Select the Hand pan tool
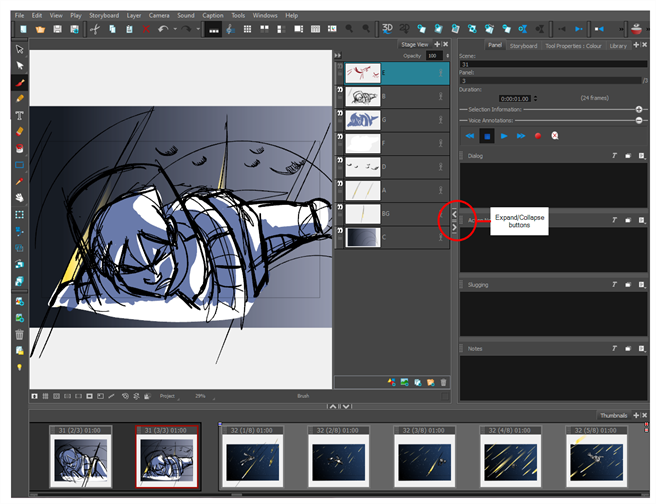The width and height of the screenshot is (656, 504). [x=20, y=198]
